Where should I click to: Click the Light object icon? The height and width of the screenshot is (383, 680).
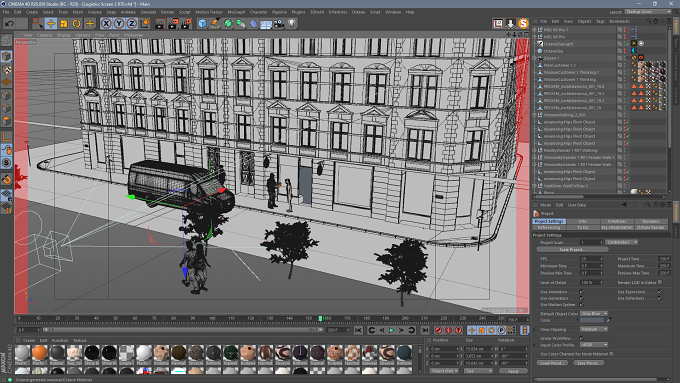pos(292,23)
